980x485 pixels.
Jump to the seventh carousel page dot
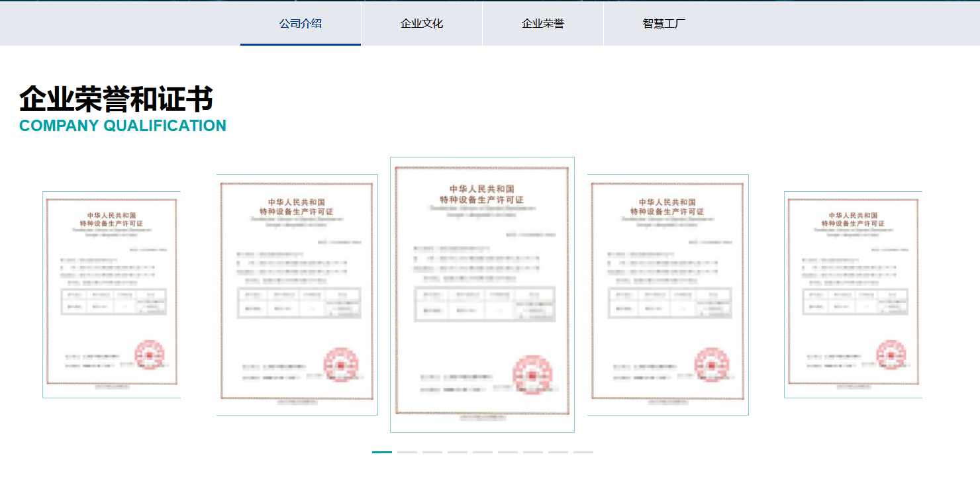(533, 452)
